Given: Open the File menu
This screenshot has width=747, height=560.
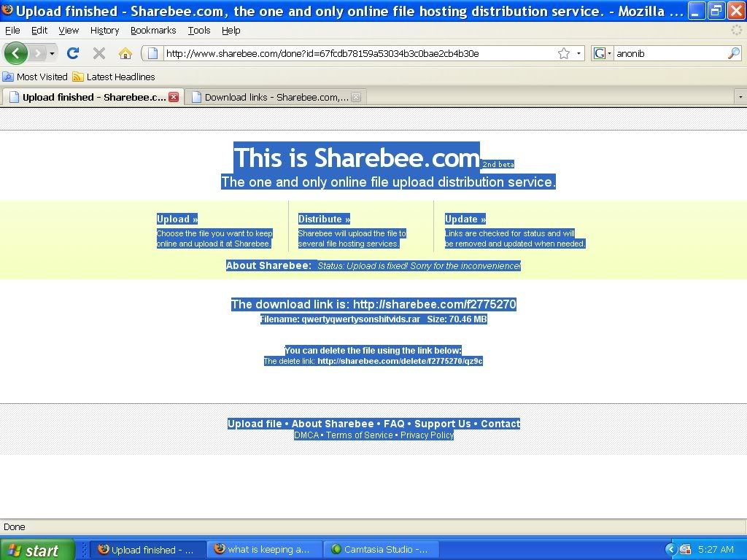Looking at the screenshot, I should pos(12,31).
